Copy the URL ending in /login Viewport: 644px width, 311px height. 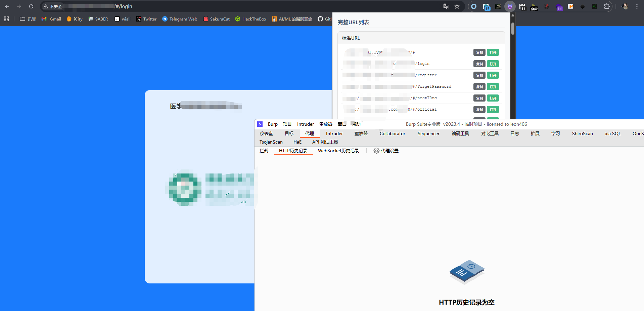[x=479, y=64]
